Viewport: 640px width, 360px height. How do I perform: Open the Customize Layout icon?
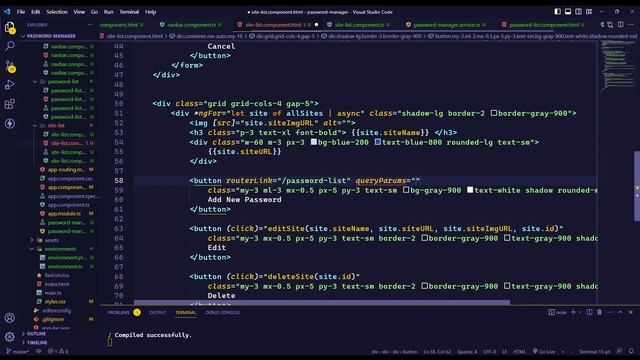(589, 11)
